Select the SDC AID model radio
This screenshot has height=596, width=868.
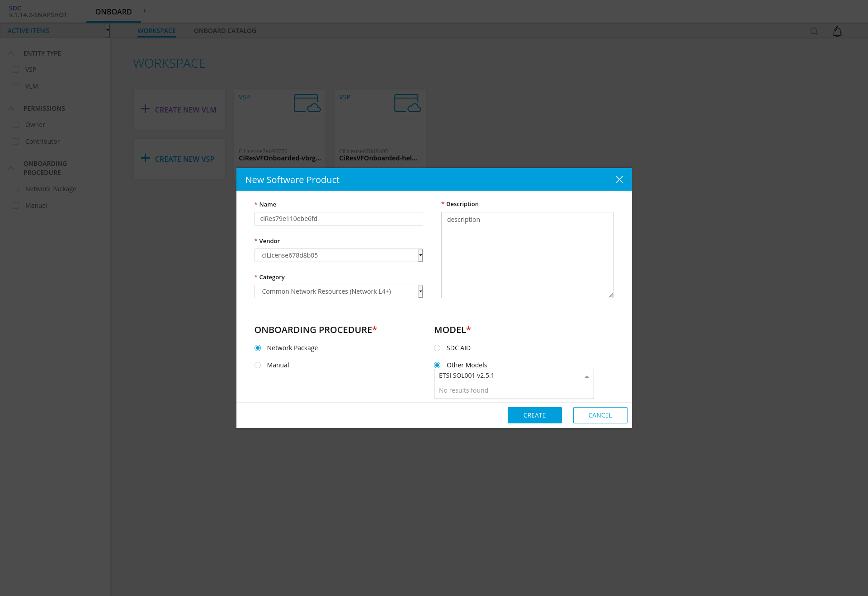point(437,348)
